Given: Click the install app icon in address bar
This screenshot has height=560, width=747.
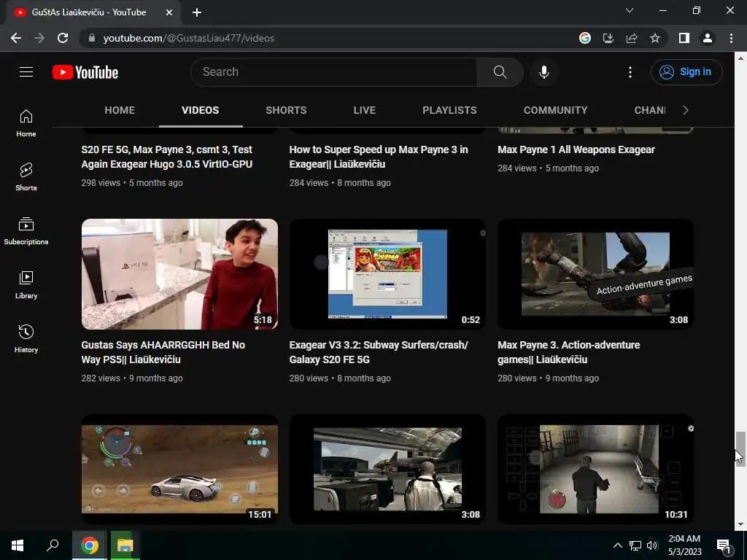Looking at the screenshot, I should click(x=608, y=38).
